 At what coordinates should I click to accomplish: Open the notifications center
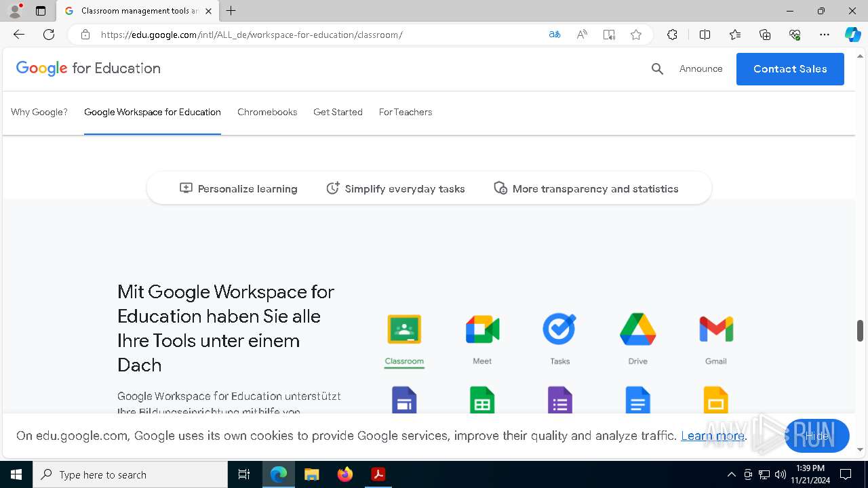[x=846, y=474]
